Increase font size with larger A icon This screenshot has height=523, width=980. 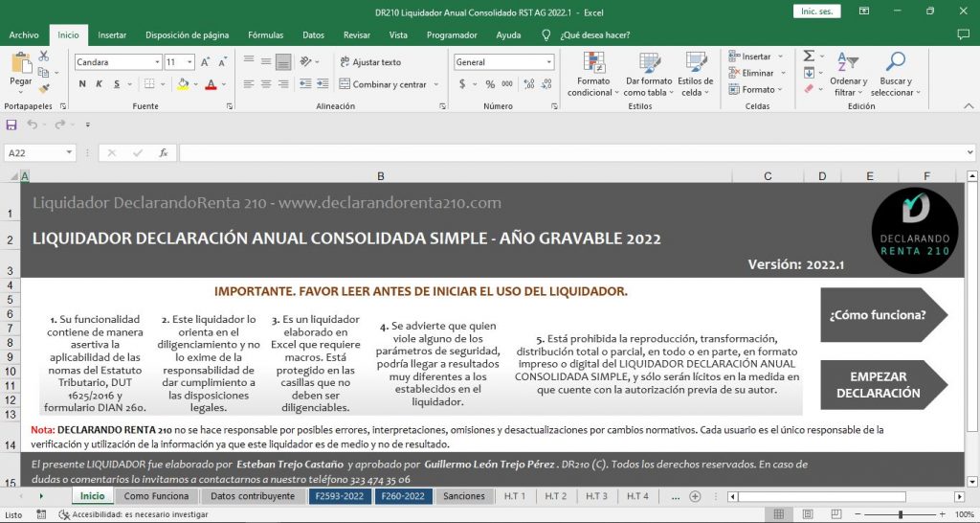click(x=205, y=62)
